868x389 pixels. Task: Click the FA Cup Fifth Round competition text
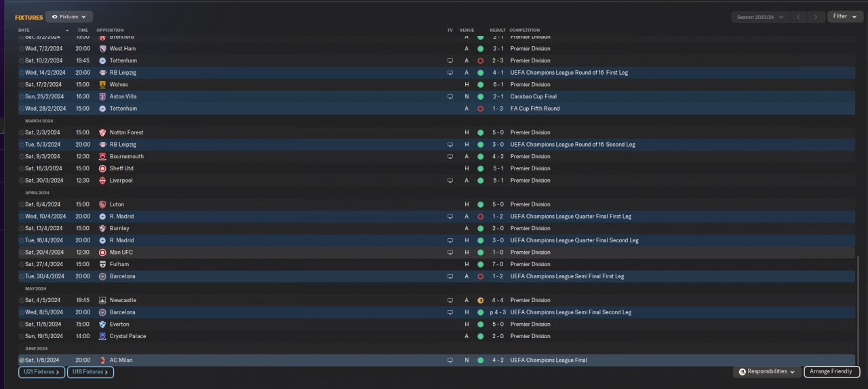[535, 109]
